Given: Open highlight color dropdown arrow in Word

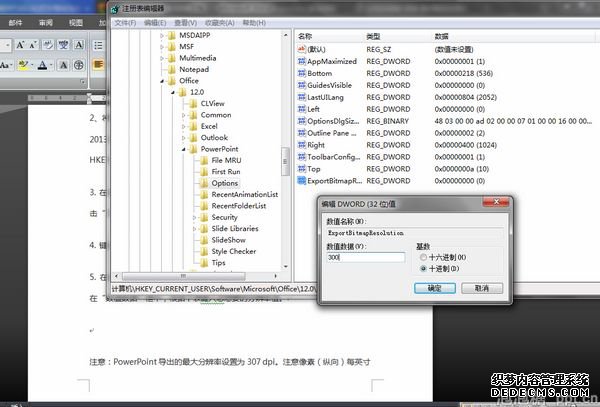Looking at the screenshot, I should click(x=32, y=65).
